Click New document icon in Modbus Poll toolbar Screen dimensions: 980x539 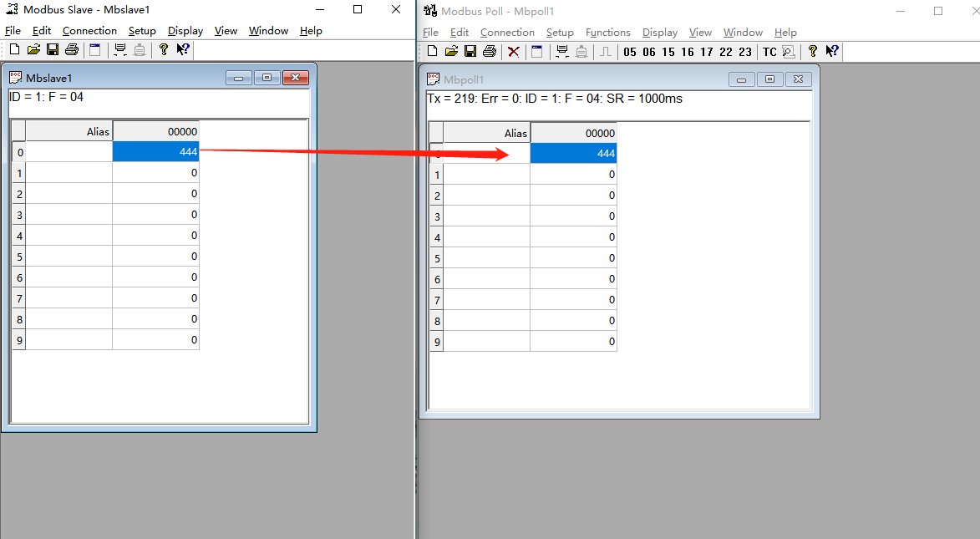click(432, 52)
